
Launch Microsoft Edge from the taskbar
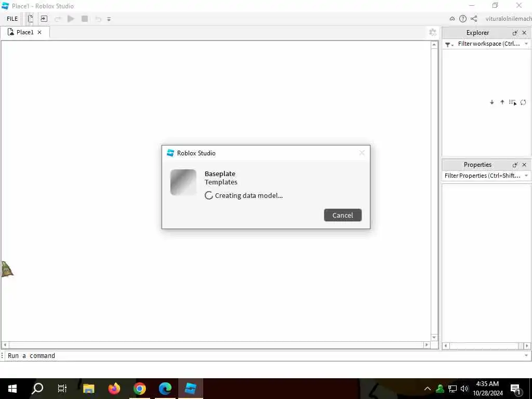(165, 389)
